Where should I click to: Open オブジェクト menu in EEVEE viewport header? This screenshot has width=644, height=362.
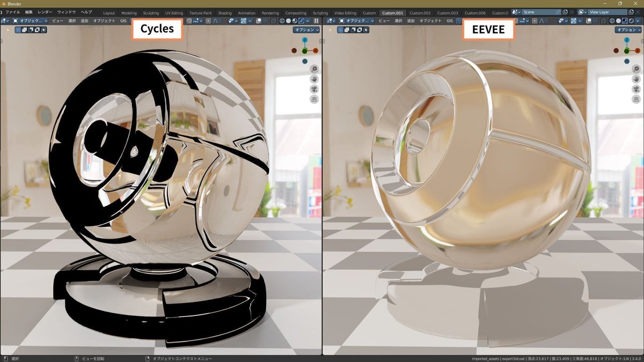point(430,20)
